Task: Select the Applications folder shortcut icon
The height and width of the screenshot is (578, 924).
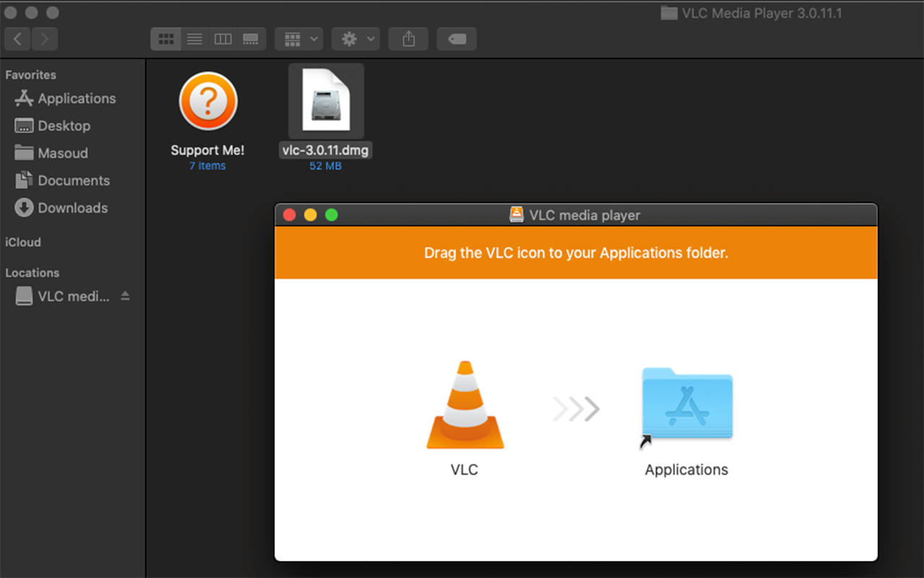Action: (x=687, y=408)
